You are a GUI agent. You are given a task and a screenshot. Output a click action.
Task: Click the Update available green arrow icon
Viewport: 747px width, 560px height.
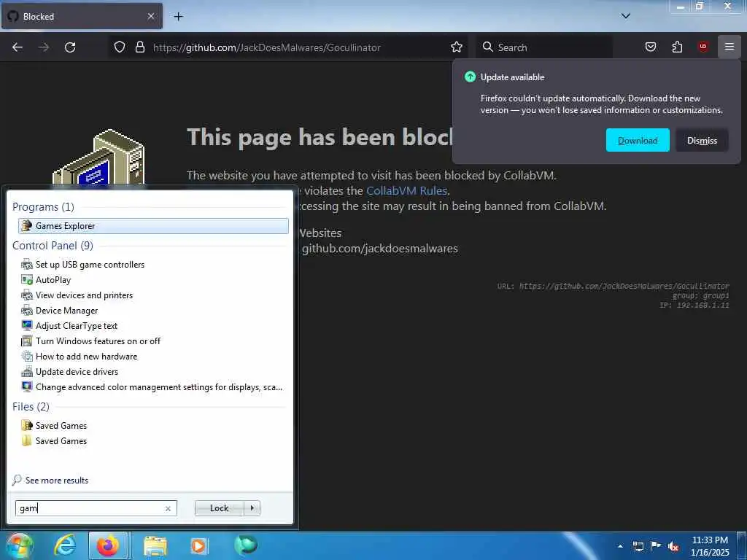470,77
